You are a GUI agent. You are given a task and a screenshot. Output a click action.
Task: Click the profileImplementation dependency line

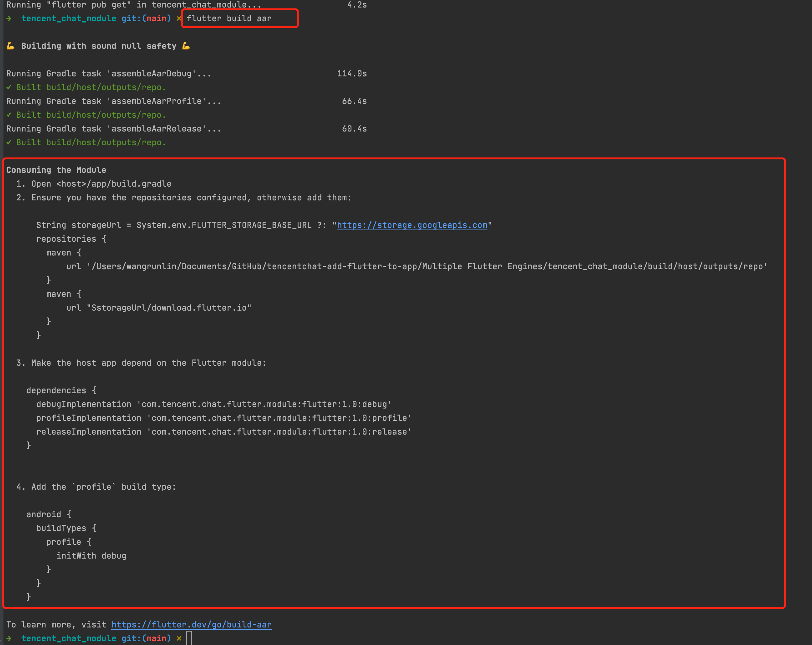223,418
